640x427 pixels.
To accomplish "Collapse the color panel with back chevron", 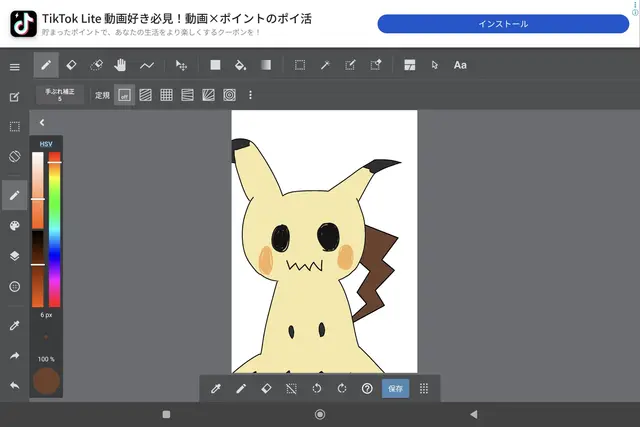I will (42, 122).
